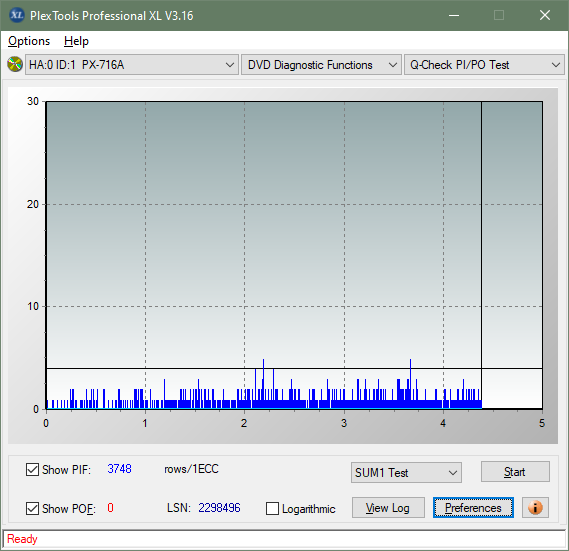
Task: Click the Ready status text
Action: click(22, 539)
